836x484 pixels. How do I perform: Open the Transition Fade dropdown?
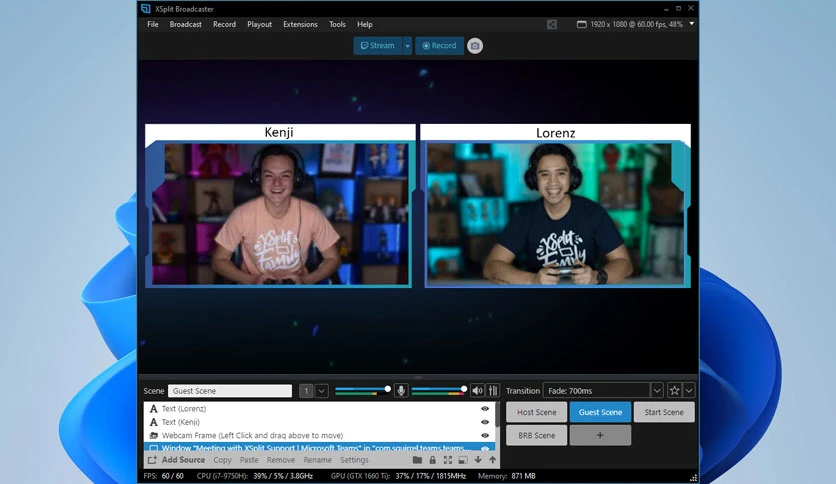(x=657, y=390)
